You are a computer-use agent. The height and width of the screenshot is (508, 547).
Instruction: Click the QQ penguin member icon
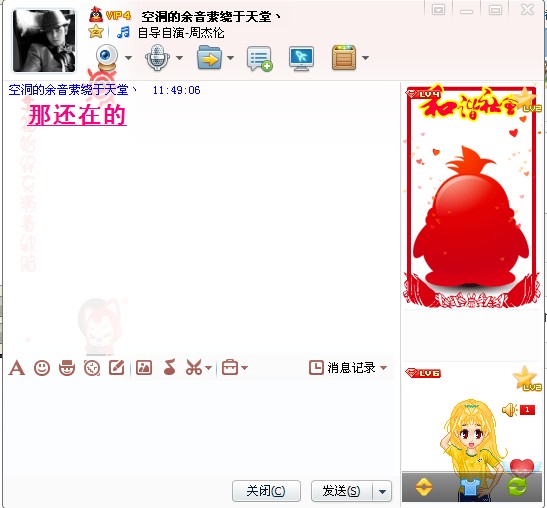96,15
